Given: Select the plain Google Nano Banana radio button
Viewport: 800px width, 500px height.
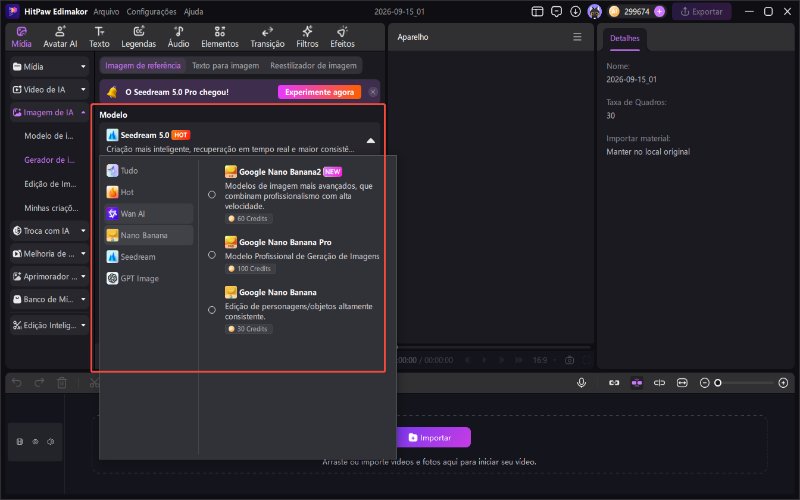Looking at the screenshot, I should point(212,310).
